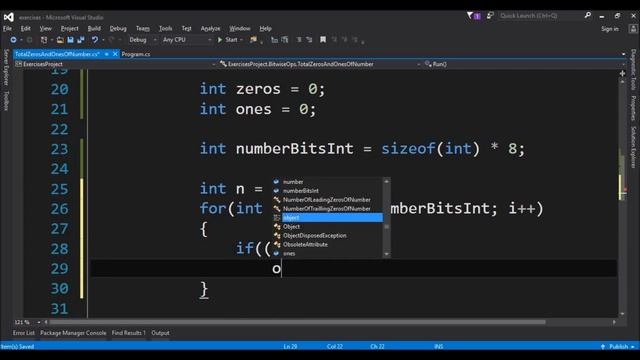Image resolution: width=640 pixels, height=360 pixels.
Task: Click the notifications flag icon
Action: (473, 16)
